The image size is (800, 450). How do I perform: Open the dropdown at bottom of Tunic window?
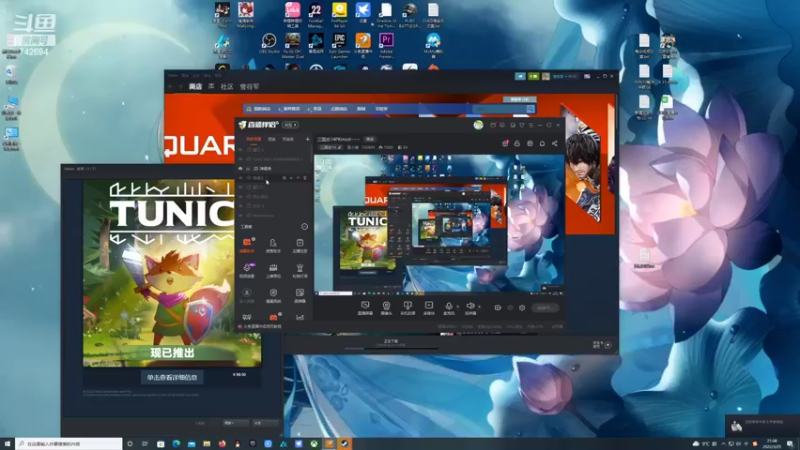(235, 423)
